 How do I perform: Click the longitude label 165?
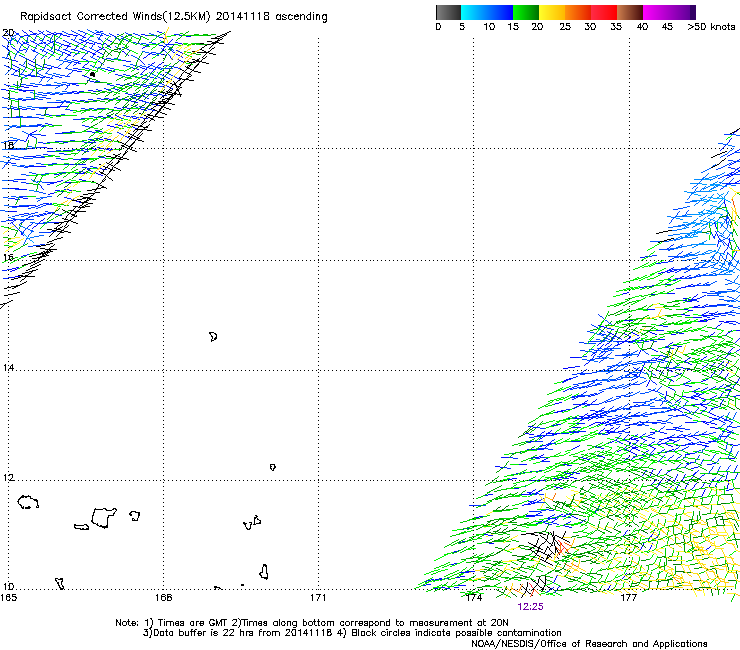[8, 598]
